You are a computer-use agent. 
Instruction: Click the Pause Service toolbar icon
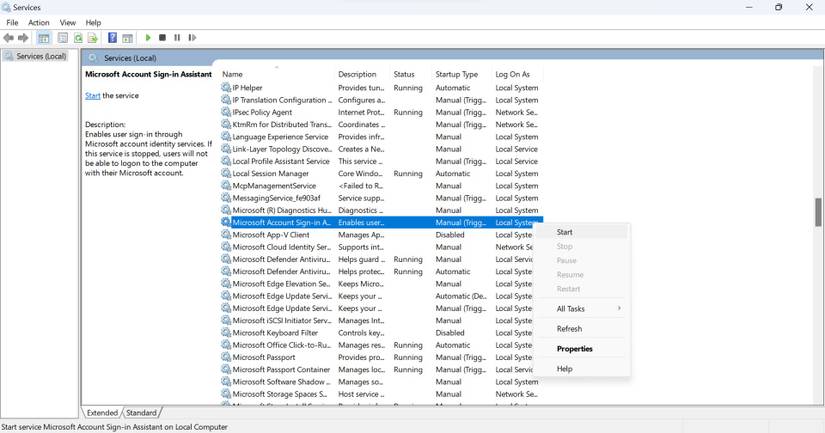pos(177,38)
